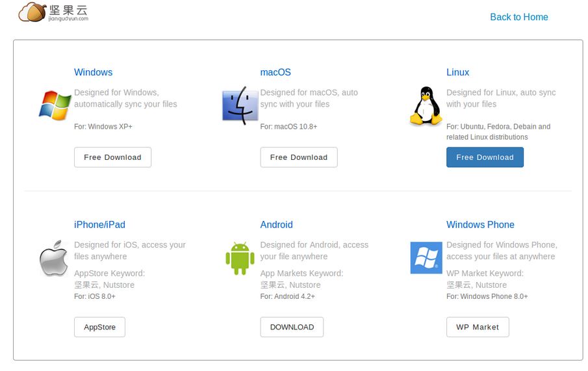Image resolution: width=588 pixels, height=371 pixels.
Task: Open the WP Market button
Action: pos(478,327)
